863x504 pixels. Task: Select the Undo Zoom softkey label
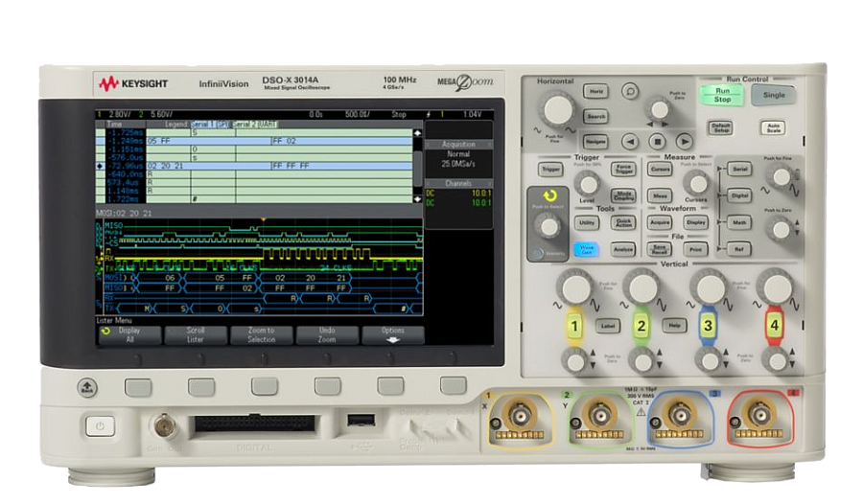(x=327, y=335)
